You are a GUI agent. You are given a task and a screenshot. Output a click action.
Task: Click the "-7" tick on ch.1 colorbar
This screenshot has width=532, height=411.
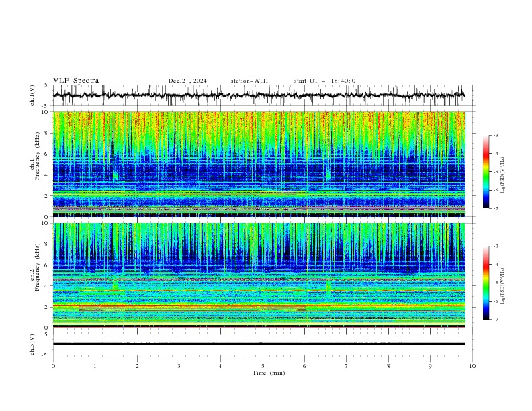click(x=495, y=208)
